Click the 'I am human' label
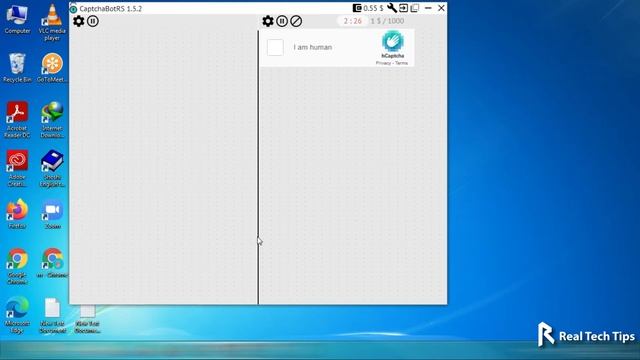 313,47
